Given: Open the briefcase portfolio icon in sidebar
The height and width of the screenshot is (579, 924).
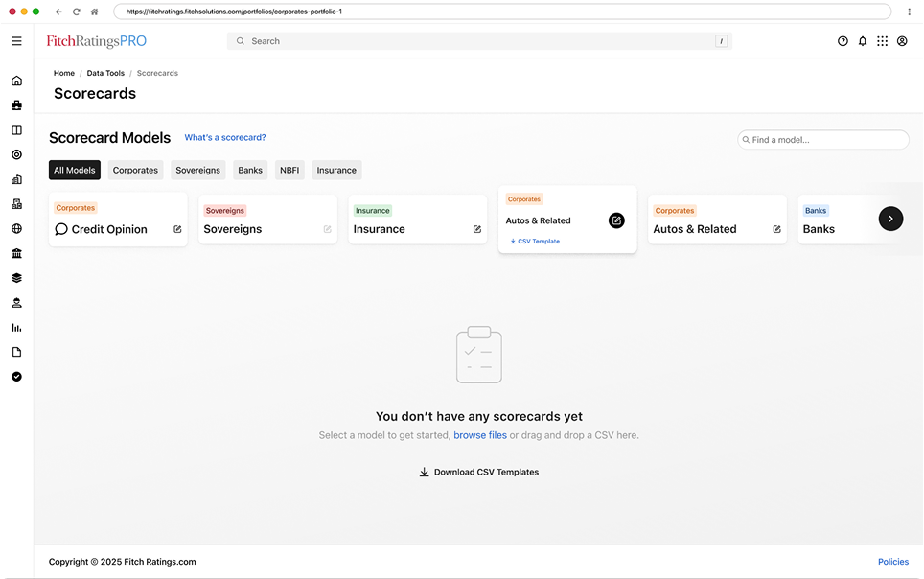Looking at the screenshot, I should (16, 105).
